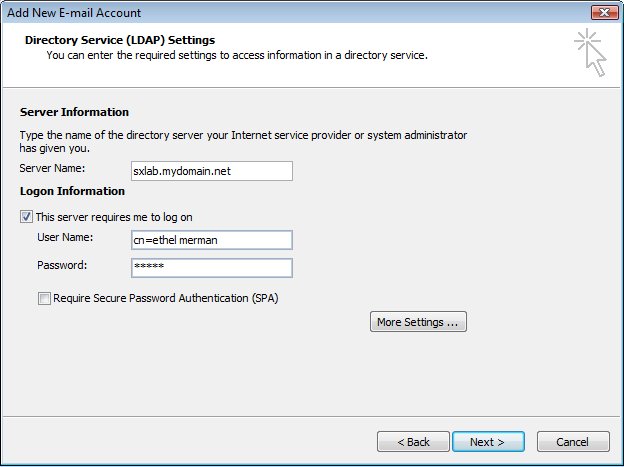Click the header description about required settings
Image resolution: width=624 pixels, height=467 pixels.
pyautogui.click(x=237, y=55)
